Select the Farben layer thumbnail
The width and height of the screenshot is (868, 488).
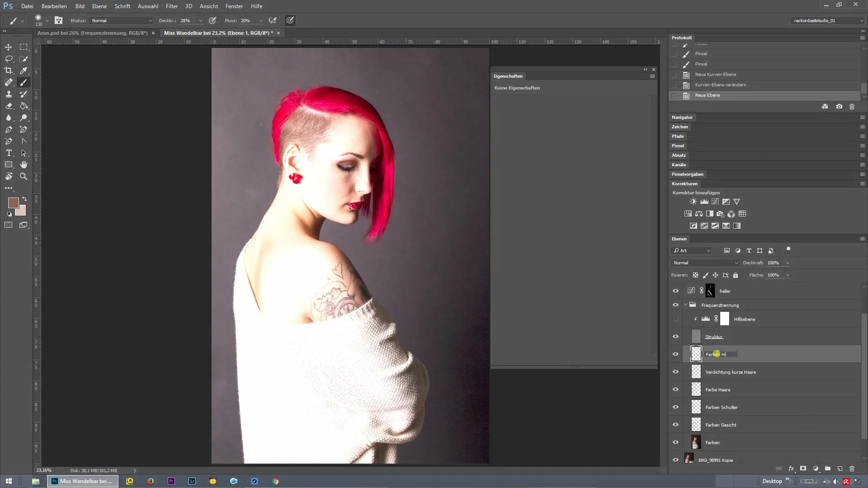pyautogui.click(x=696, y=442)
